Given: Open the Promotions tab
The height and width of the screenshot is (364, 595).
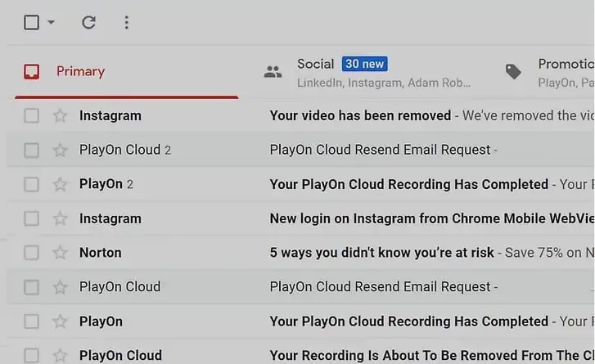Looking at the screenshot, I should coord(565,64).
